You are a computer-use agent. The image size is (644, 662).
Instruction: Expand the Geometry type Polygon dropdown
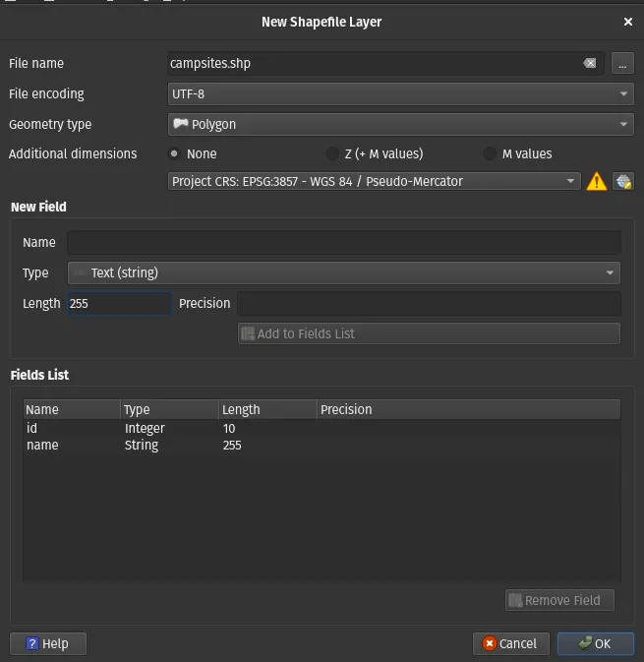click(x=400, y=125)
